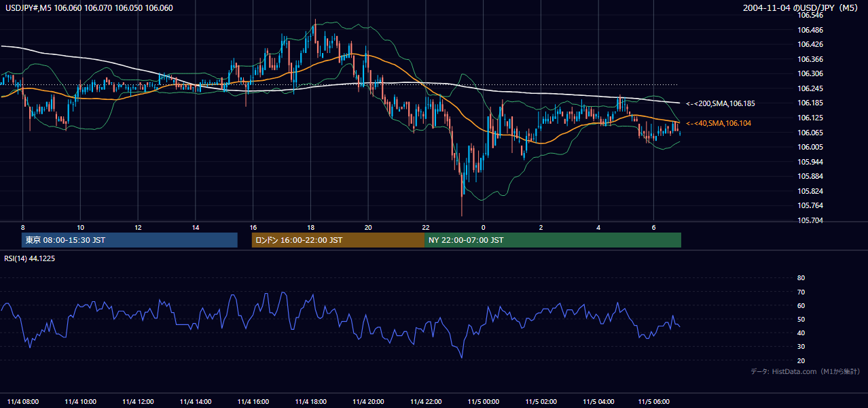Viewport: 868px width, 408px height.
Task: Click hour label 4 under the price chart
Action: pyautogui.click(x=598, y=227)
